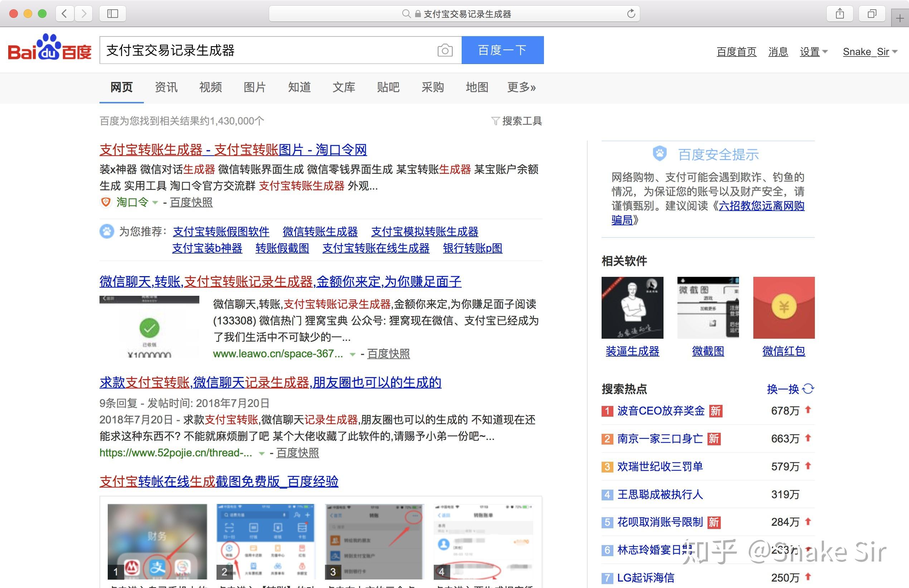Click the 装逼生成器 software thumbnail
Viewport: 909px width, 588px height.
[632, 307]
